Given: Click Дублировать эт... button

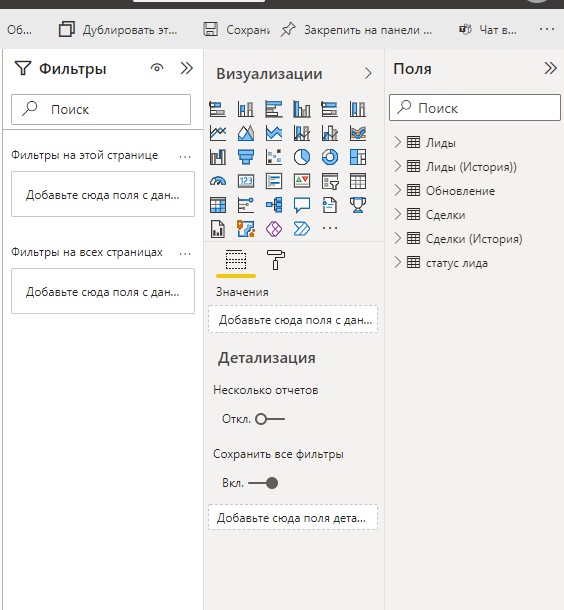Looking at the screenshot, I should [x=118, y=30].
